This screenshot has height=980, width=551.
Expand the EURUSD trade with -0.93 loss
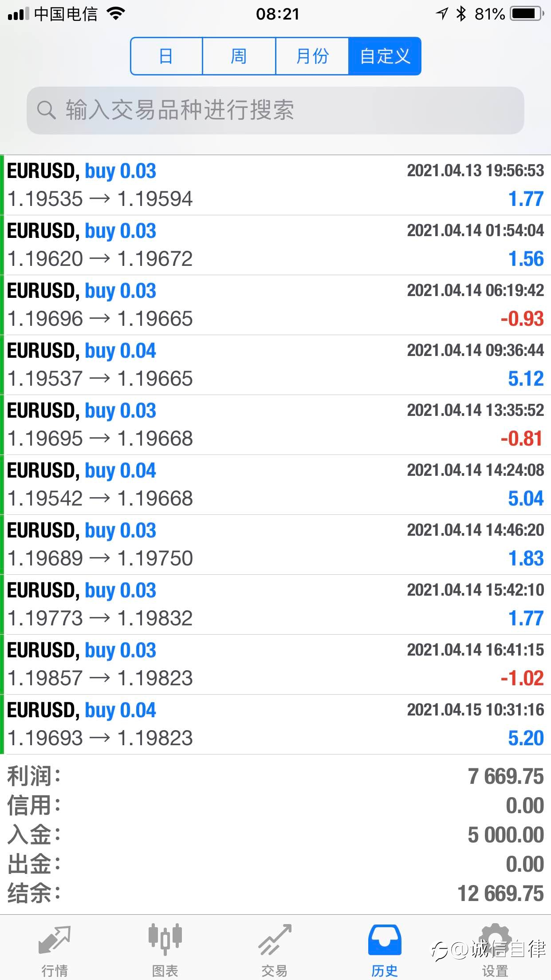click(275, 305)
